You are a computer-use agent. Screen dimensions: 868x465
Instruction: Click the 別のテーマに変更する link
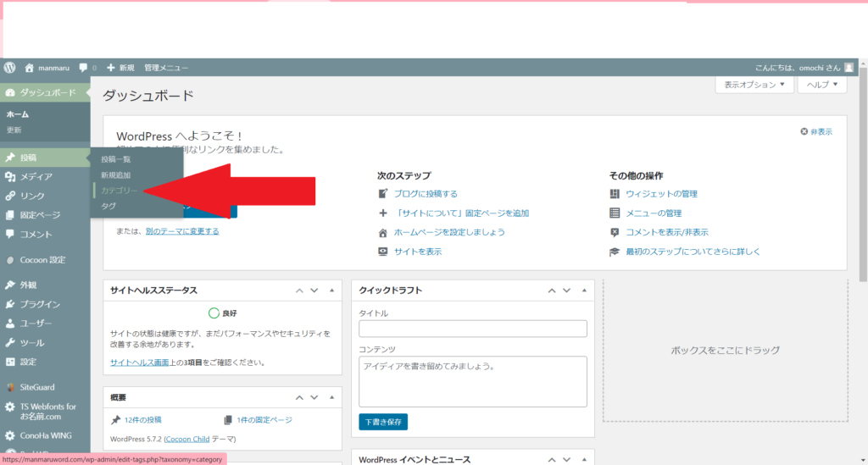(182, 231)
